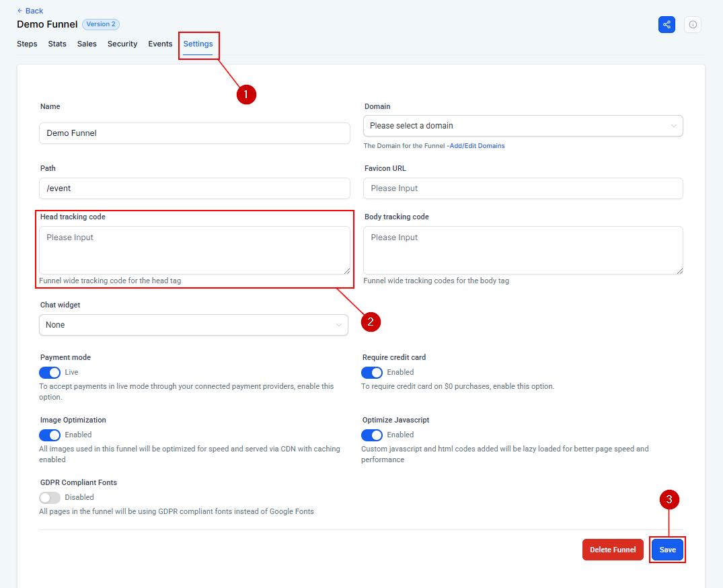Switch to the Steps tab
Image resolution: width=723 pixels, height=588 pixels.
pos(27,44)
